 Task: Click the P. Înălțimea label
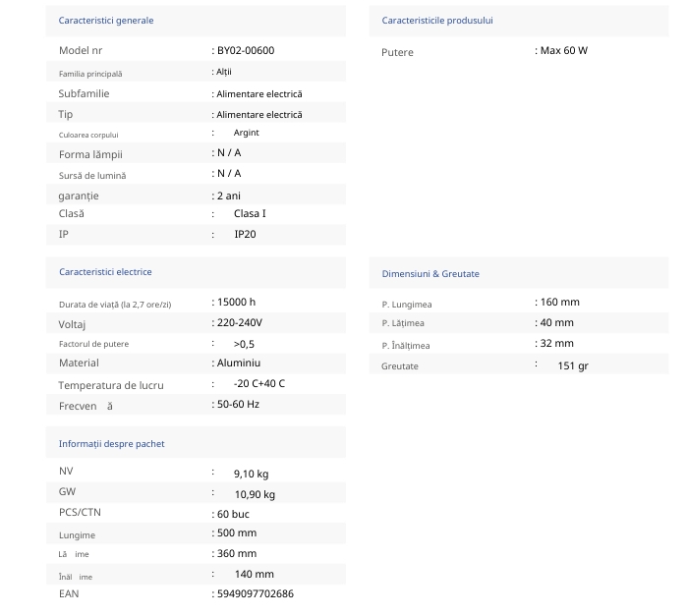point(406,346)
